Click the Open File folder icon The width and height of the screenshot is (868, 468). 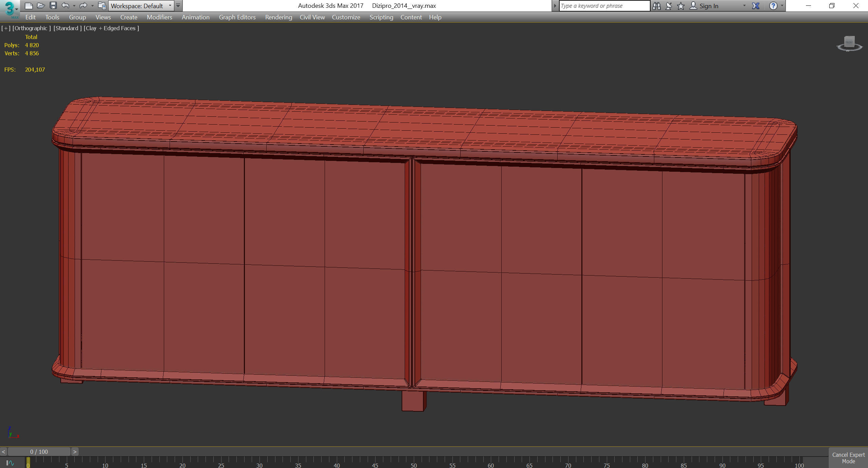[x=41, y=5]
